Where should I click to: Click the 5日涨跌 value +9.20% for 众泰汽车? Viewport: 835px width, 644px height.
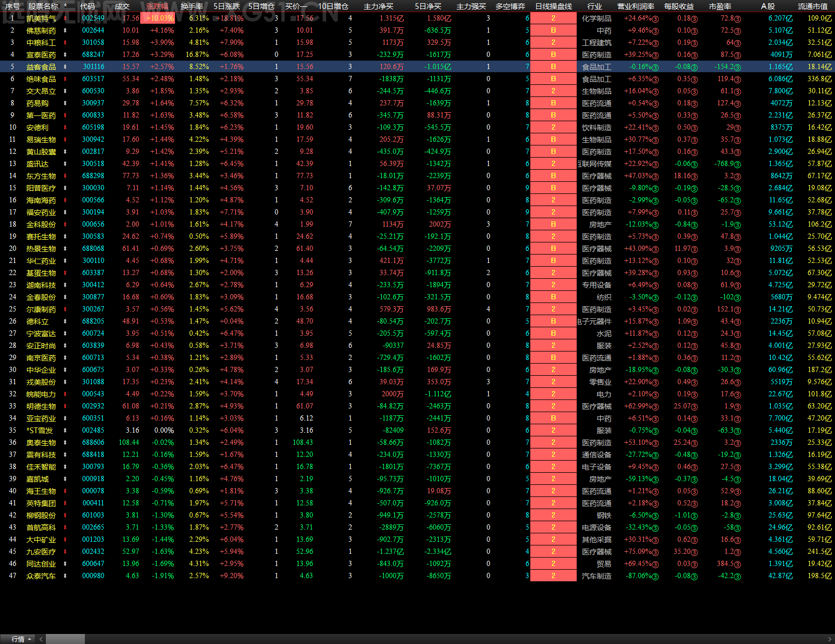231,576
